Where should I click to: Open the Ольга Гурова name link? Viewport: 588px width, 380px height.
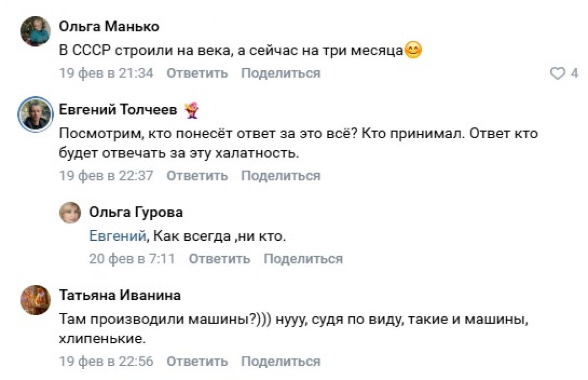136,212
